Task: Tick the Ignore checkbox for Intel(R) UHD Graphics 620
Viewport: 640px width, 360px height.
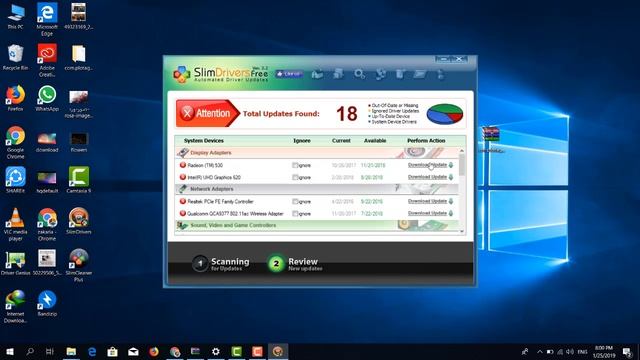Action: click(295, 177)
